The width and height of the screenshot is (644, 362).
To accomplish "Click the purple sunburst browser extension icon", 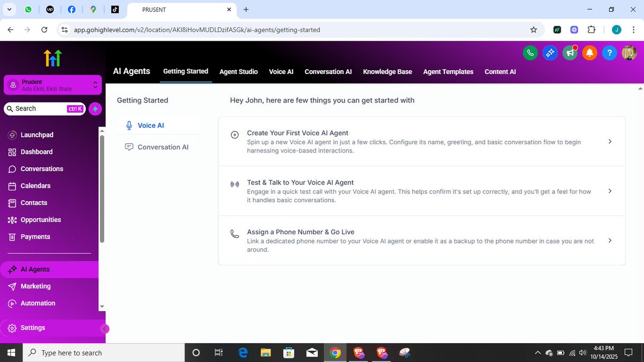I will coord(574,30).
